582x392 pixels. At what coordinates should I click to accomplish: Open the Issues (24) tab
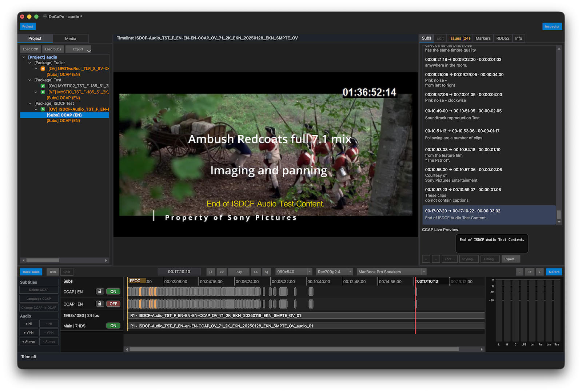click(459, 38)
